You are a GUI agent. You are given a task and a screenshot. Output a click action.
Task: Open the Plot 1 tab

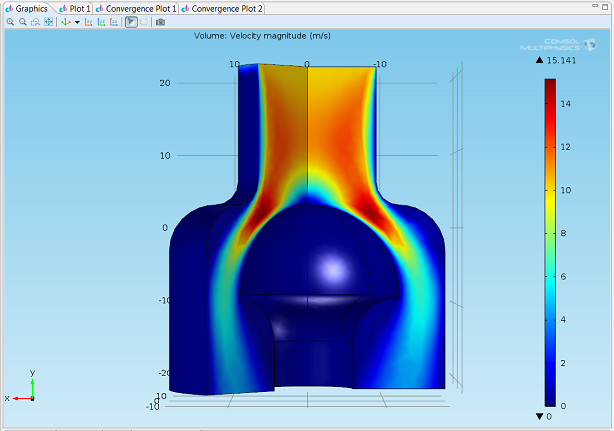[74, 8]
